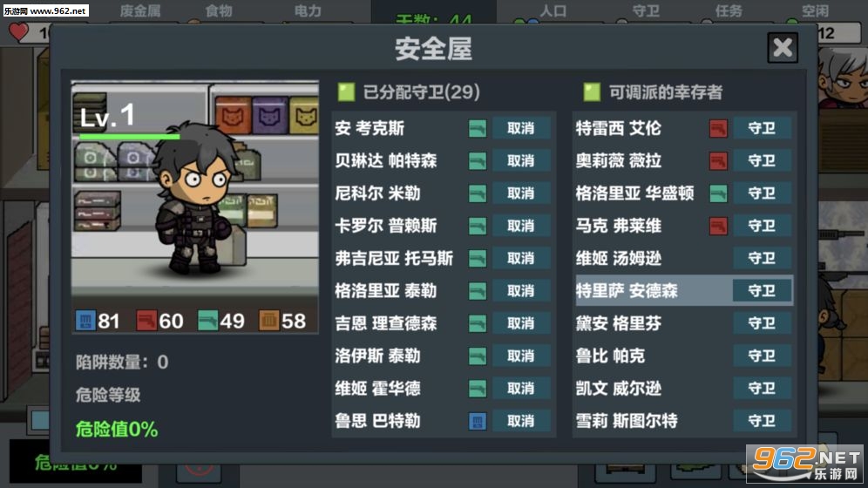Click the red gun icon beside 特雷西 艾伦

tap(718, 128)
